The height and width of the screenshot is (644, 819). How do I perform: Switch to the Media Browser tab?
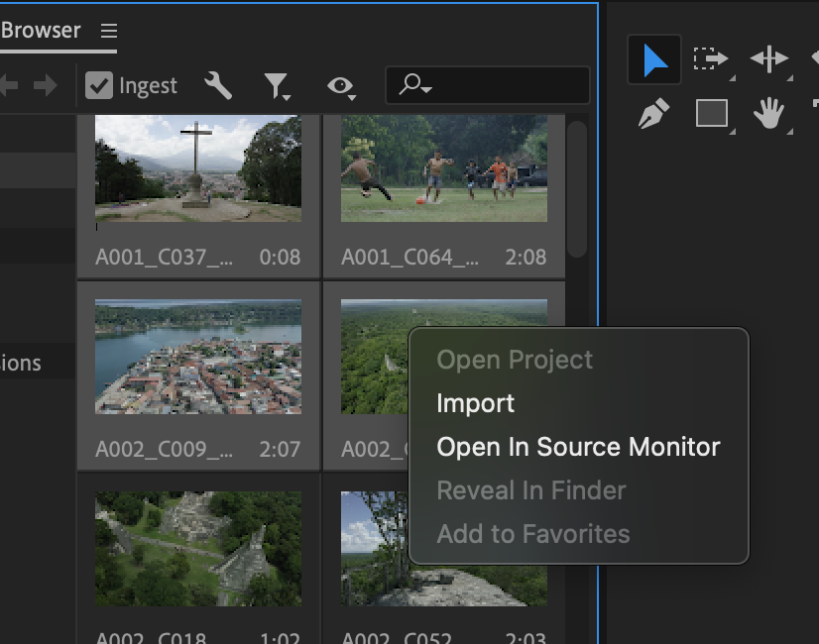coord(41,30)
